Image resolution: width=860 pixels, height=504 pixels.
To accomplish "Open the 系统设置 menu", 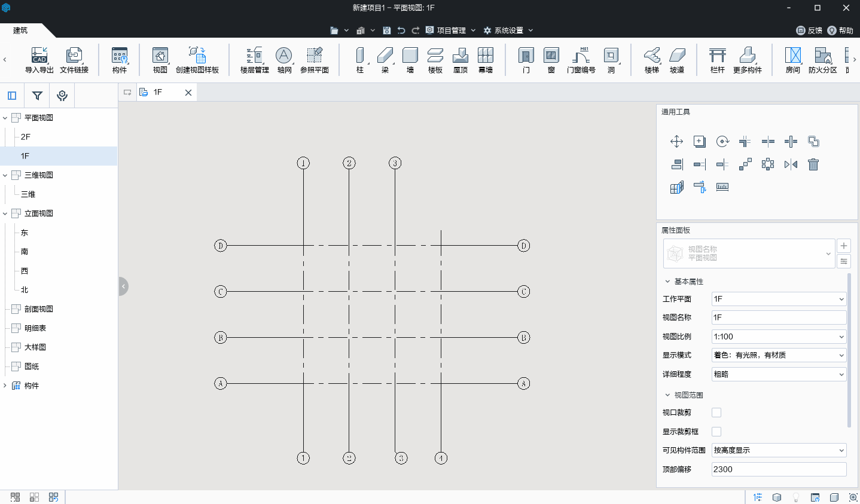I will (508, 30).
